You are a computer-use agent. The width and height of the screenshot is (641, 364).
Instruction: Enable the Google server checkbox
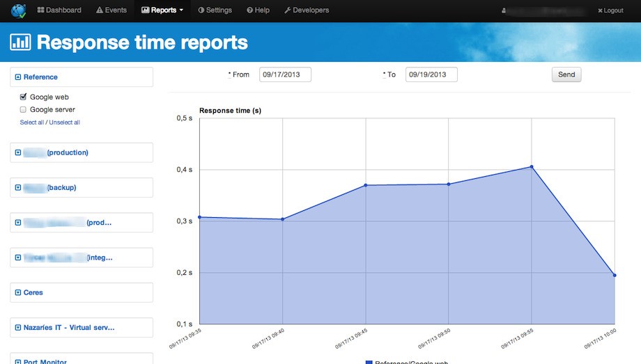coord(23,110)
